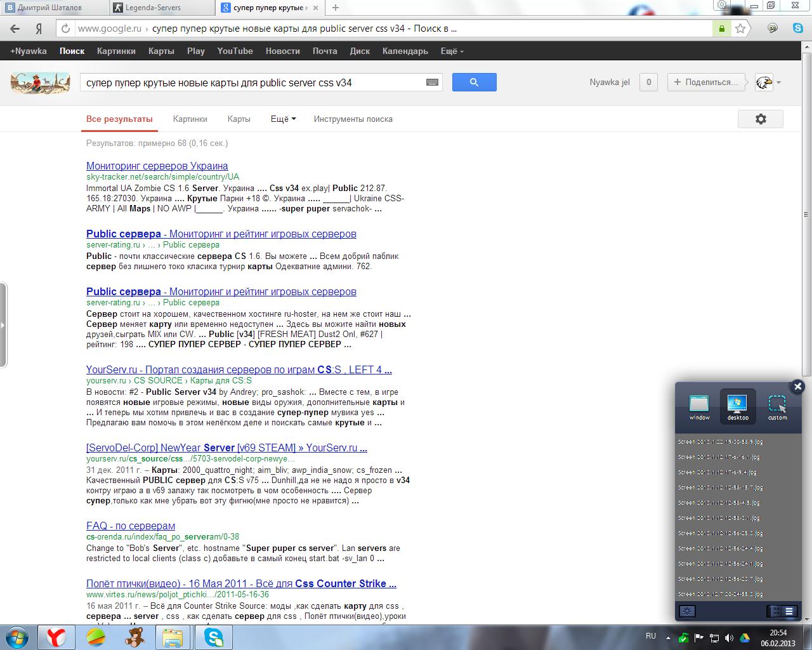Open 'Календарь' in Google black bar

coord(405,51)
